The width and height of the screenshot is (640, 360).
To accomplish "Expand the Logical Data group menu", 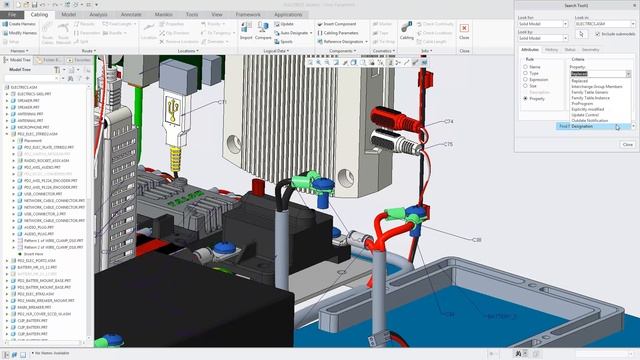I will 276,51.
